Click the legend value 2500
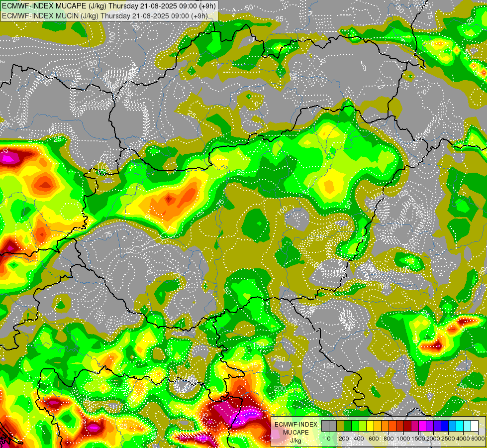The width and height of the screenshot is (487, 448). pos(448,439)
